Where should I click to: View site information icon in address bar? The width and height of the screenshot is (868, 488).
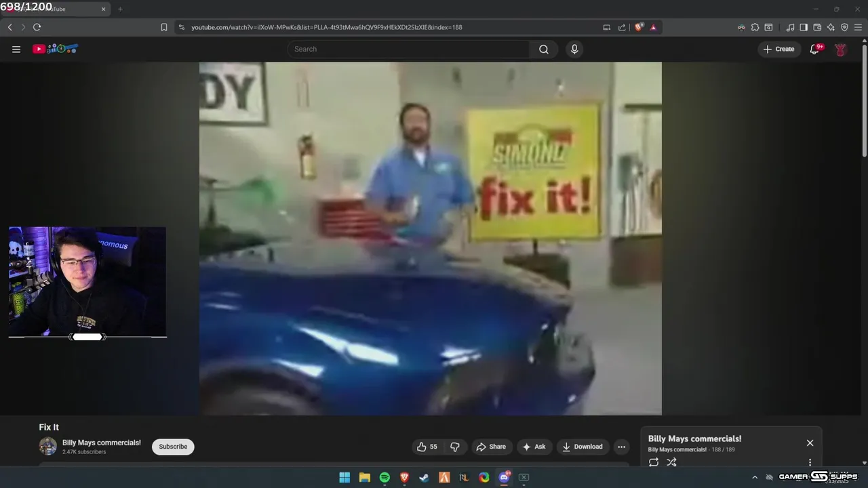click(x=182, y=27)
